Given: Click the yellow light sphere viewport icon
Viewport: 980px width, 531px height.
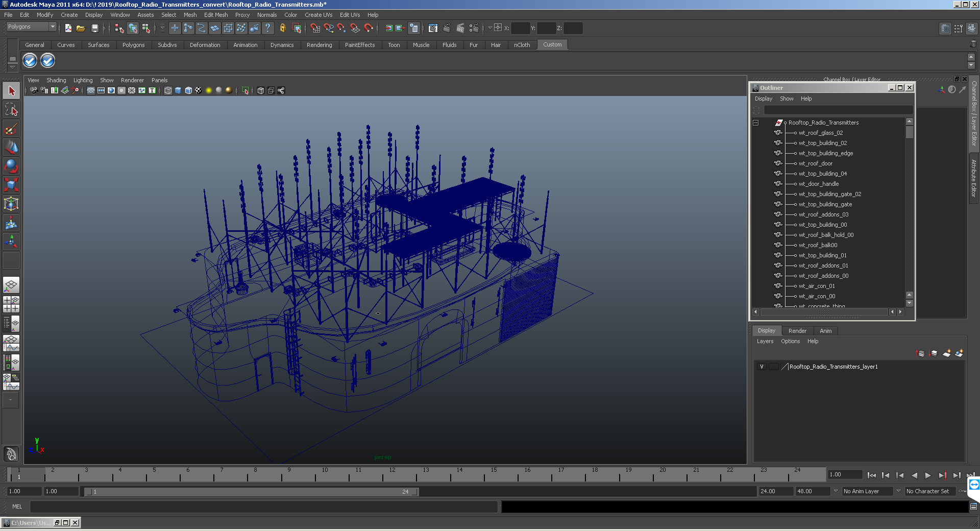Looking at the screenshot, I should (209, 90).
